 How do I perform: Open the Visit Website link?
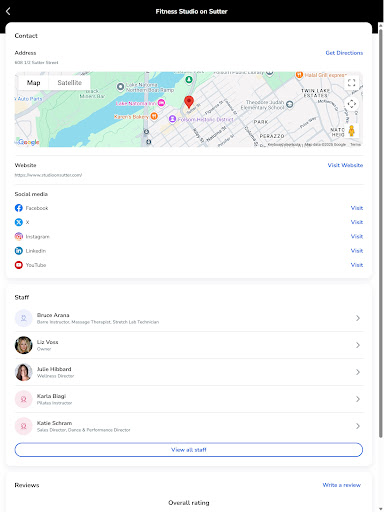pyautogui.click(x=345, y=165)
